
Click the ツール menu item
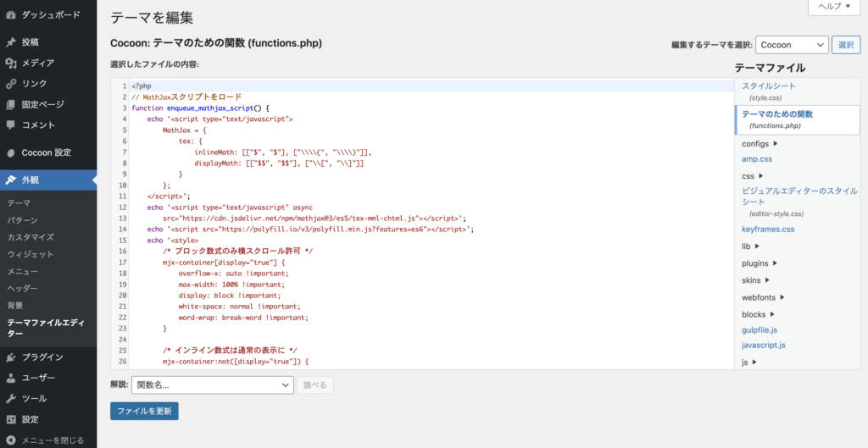click(34, 399)
